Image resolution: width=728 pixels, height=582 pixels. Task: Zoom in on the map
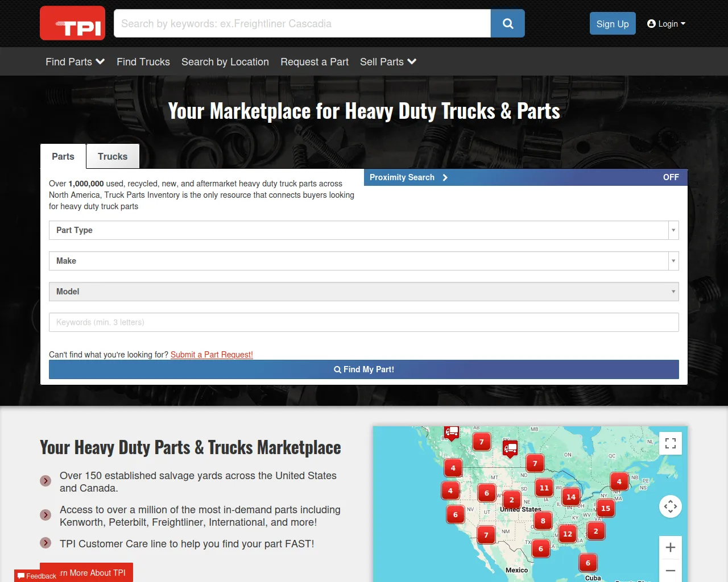tap(671, 547)
